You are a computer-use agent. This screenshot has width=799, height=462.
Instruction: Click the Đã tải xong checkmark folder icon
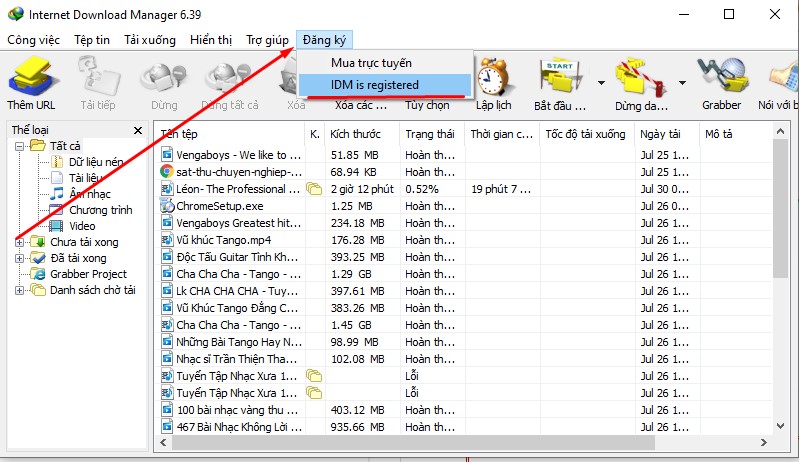click(38, 258)
